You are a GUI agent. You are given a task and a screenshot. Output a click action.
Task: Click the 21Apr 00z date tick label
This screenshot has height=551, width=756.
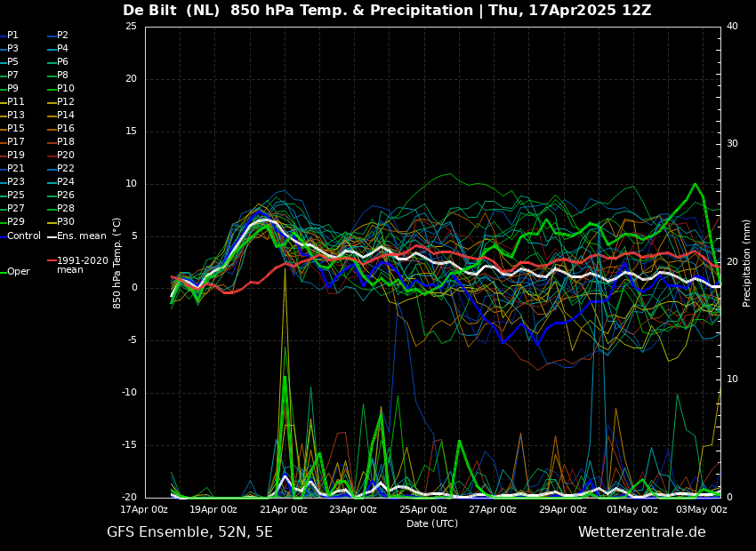click(x=284, y=510)
